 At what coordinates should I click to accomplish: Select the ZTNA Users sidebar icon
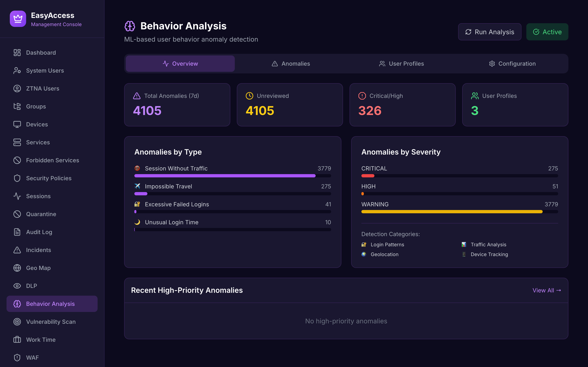pyautogui.click(x=17, y=88)
